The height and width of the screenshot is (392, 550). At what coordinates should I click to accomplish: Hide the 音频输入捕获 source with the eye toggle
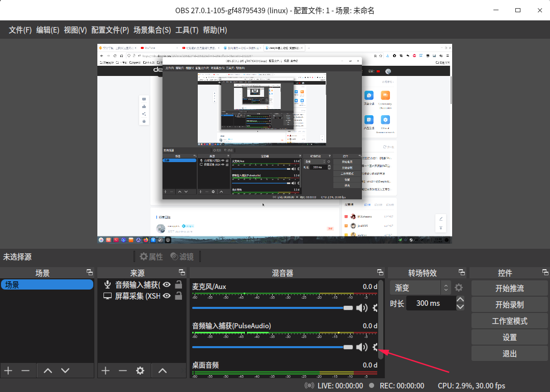[x=166, y=285]
